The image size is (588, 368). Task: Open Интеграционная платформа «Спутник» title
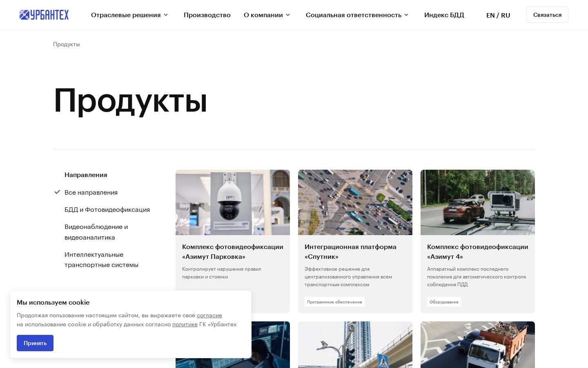tap(350, 252)
